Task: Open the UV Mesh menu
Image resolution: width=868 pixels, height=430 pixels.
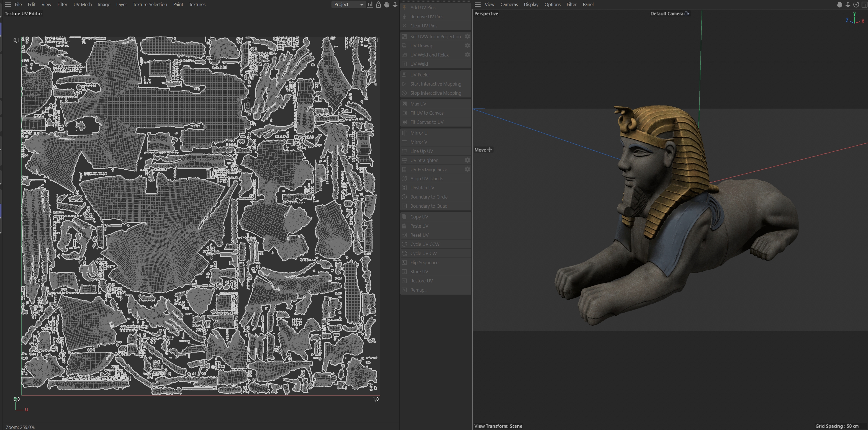Action: click(x=83, y=4)
